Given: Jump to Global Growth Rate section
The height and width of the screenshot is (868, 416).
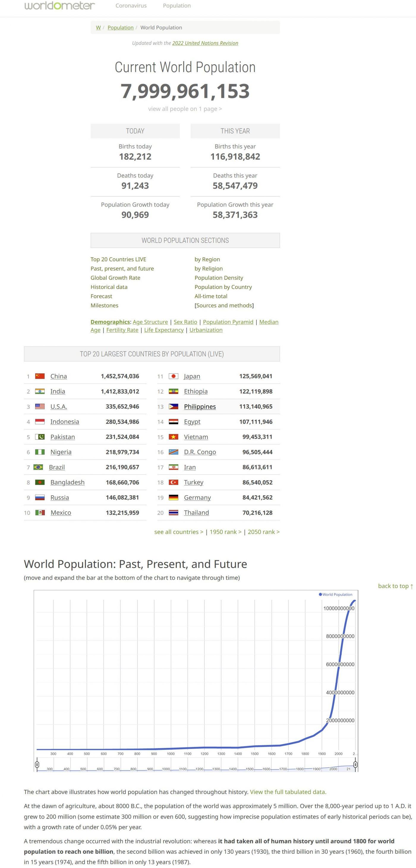Looking at the screenshot, I should (115, 278).
